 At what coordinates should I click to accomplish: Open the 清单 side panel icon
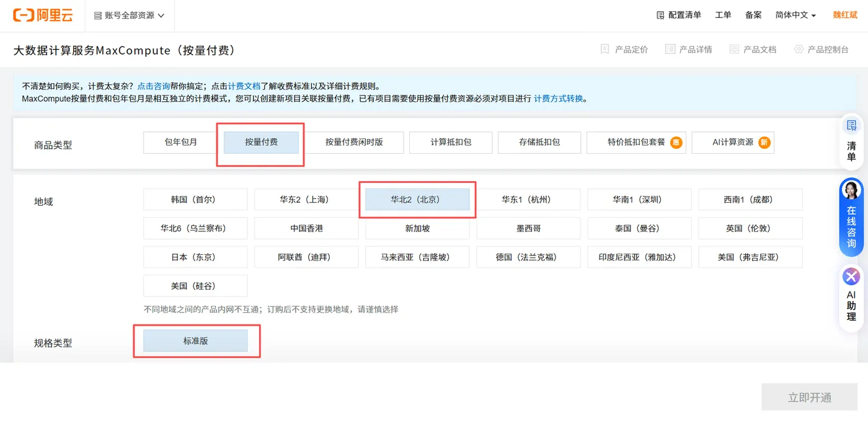pos(851,141)
